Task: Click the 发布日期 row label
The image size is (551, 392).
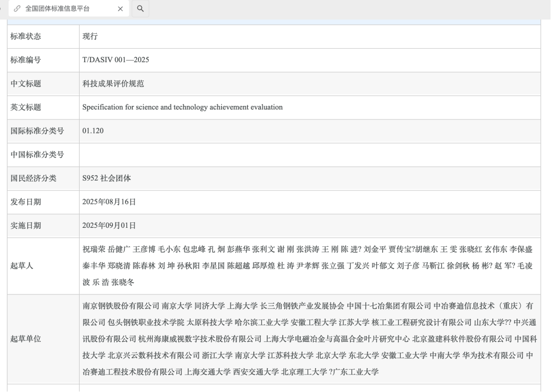Action: pos(26,202)
